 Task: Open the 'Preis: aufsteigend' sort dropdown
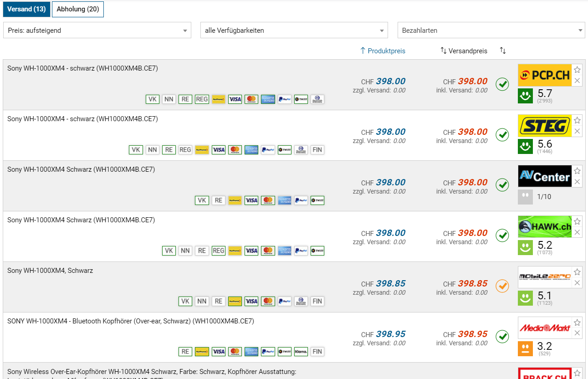tap(97, 31)
